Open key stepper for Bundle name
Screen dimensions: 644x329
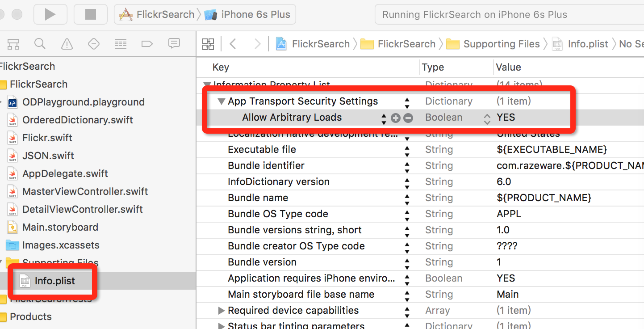click(407, 199)
